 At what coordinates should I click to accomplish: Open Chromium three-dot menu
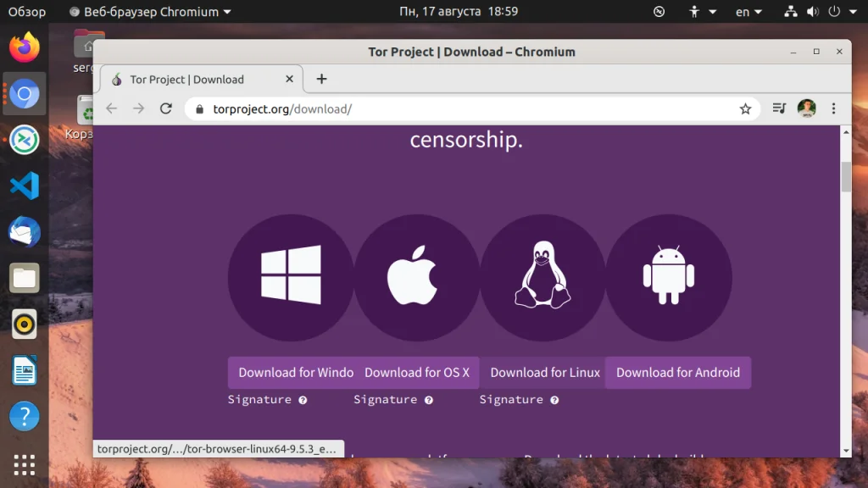pos(834,108)
